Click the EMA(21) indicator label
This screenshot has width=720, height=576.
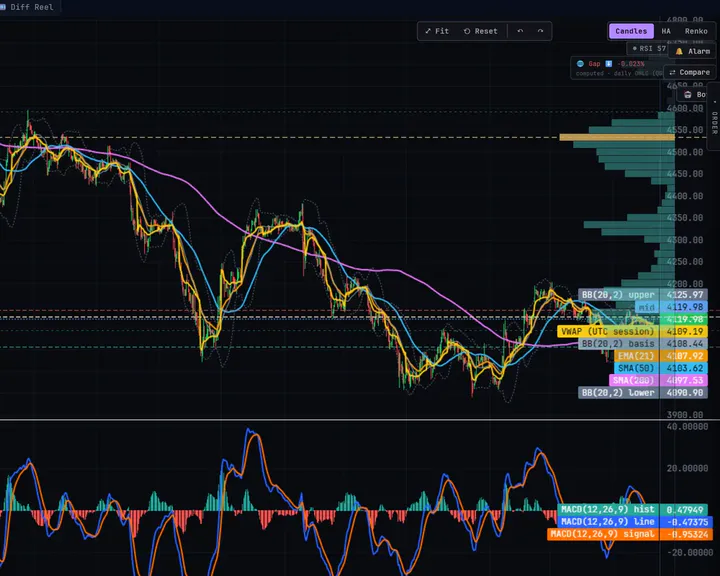click(636, 356)
